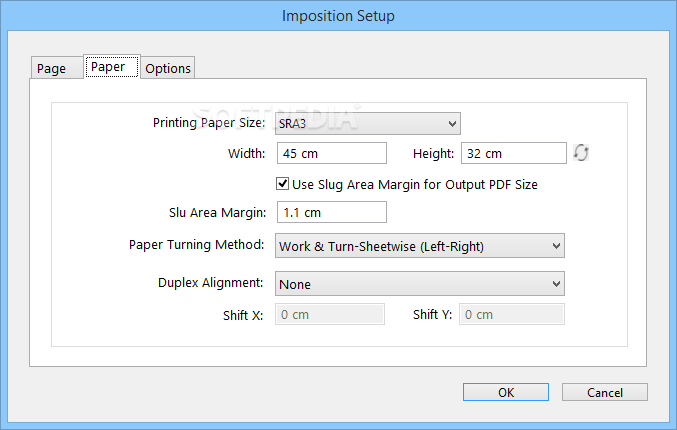Toggle Use Slug Area Margin checkbox

[282, 184]
